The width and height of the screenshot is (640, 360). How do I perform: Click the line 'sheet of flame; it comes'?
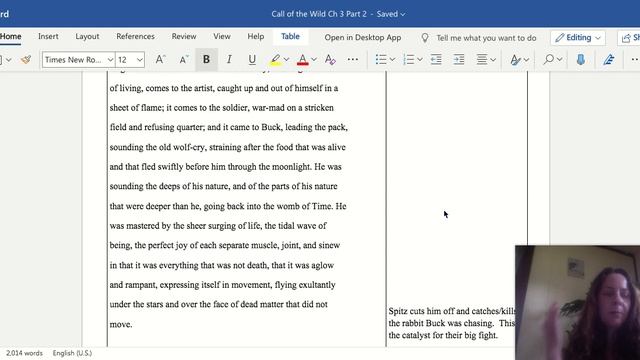pos(222,108)
